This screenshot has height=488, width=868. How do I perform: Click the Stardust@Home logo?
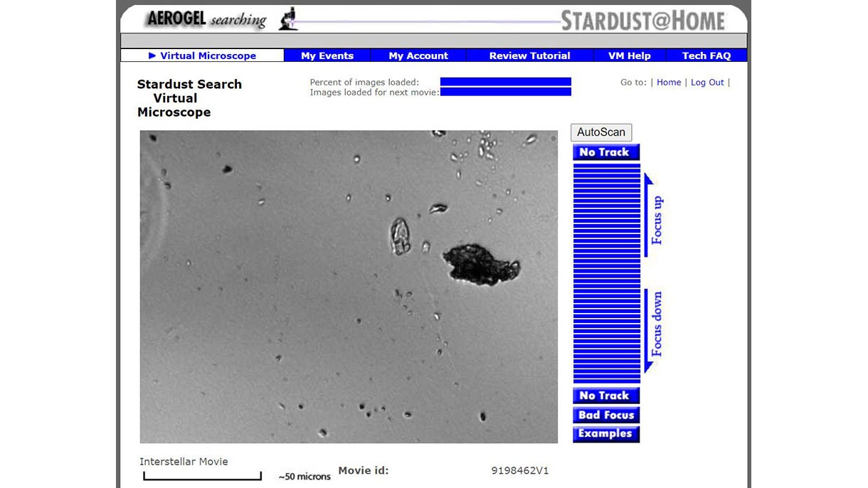[x=642, y=20]
